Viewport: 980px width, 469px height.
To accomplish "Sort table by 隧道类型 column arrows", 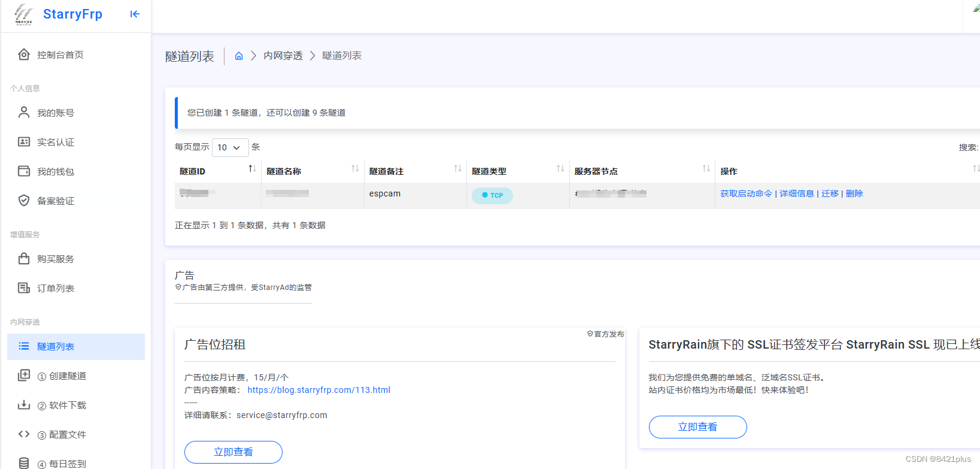I will click(x=560, y=169).
